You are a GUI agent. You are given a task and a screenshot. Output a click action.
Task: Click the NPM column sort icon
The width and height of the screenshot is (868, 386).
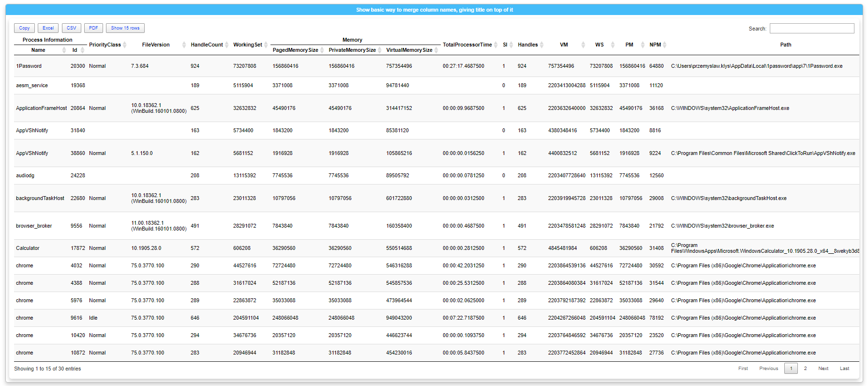[x=665, y=45]
